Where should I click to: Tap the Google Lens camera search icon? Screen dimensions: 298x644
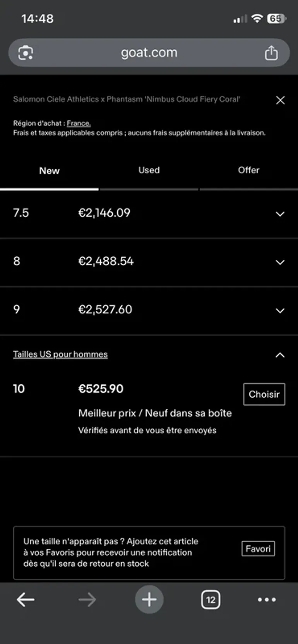[x=26, y=53]
